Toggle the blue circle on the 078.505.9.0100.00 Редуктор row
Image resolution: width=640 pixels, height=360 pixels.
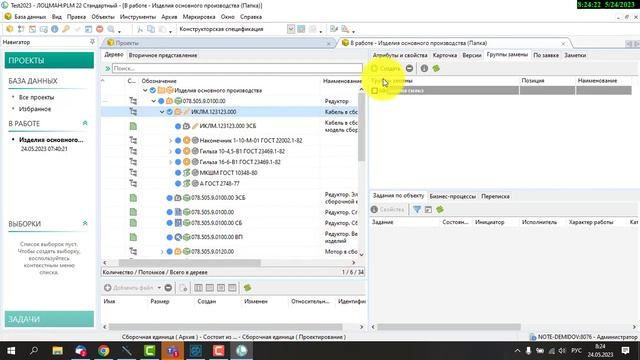point(161,101)
